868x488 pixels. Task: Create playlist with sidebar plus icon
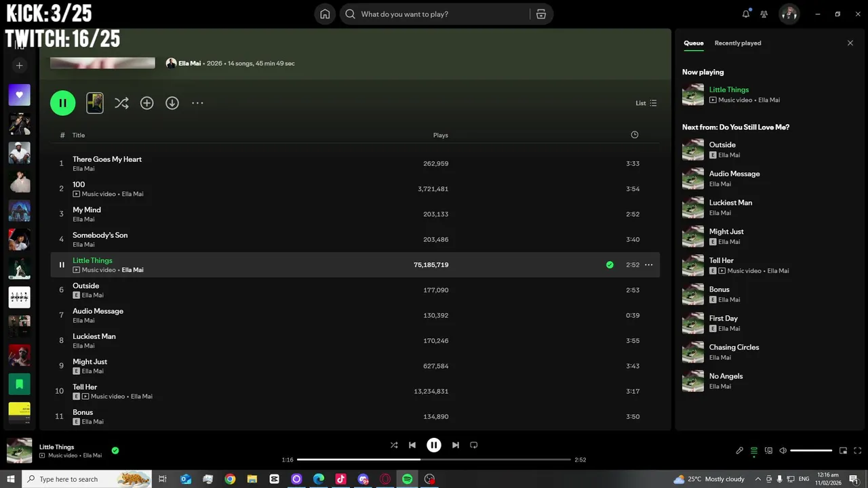(x=19, y=66)
